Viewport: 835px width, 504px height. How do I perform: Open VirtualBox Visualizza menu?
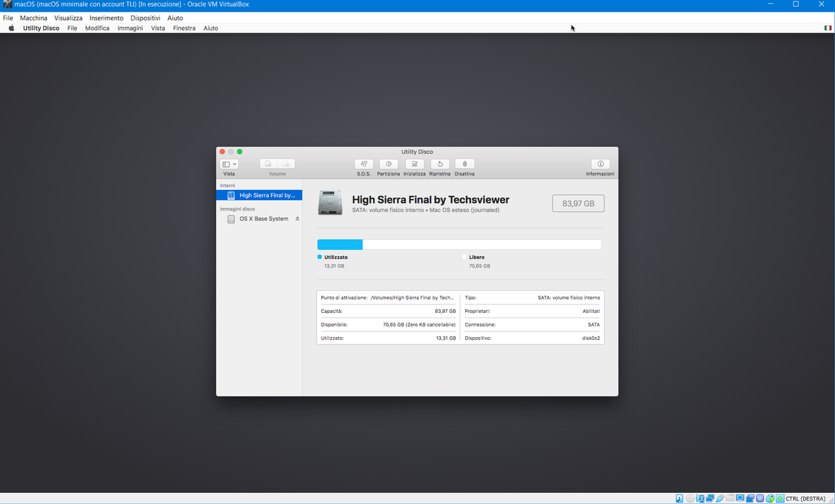tap(68, 18)
